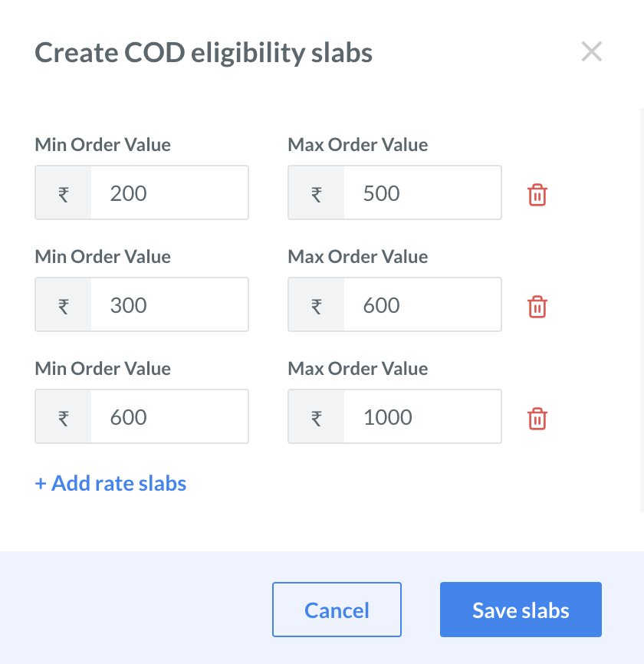Click inside the max value field showing 600
644x664 pixels.
click(422, 304)
